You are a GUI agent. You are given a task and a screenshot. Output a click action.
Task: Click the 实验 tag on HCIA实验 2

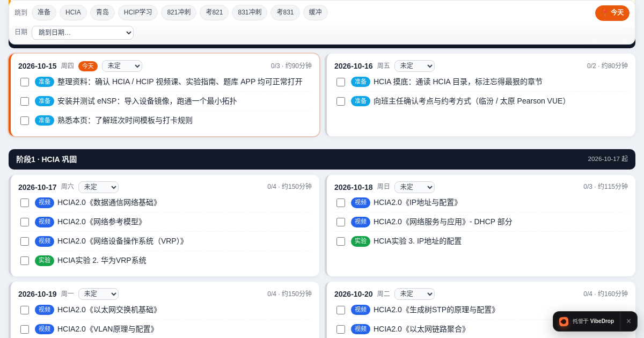[45, 260]
